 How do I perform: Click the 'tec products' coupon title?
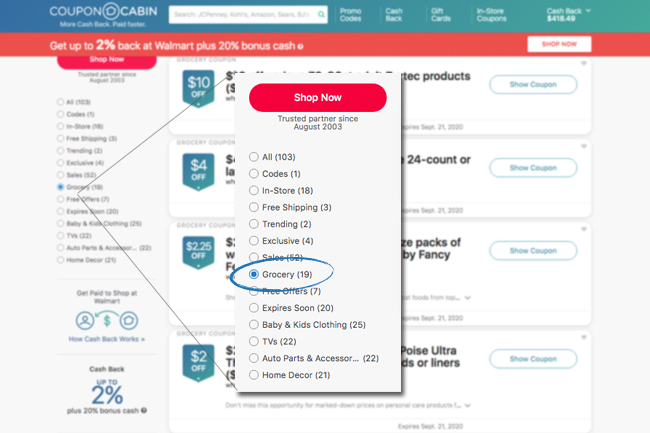436,76
